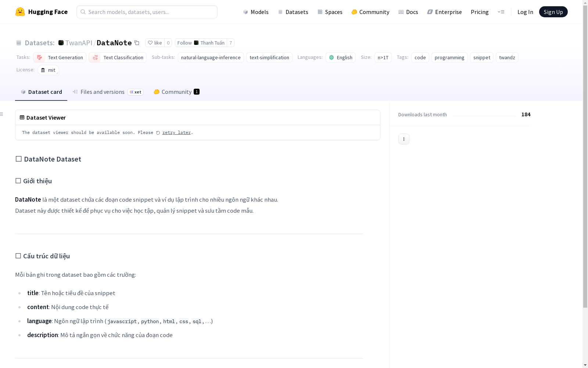Switch to the Dataset card tab
588x368 pixels.
pos(41,92)
